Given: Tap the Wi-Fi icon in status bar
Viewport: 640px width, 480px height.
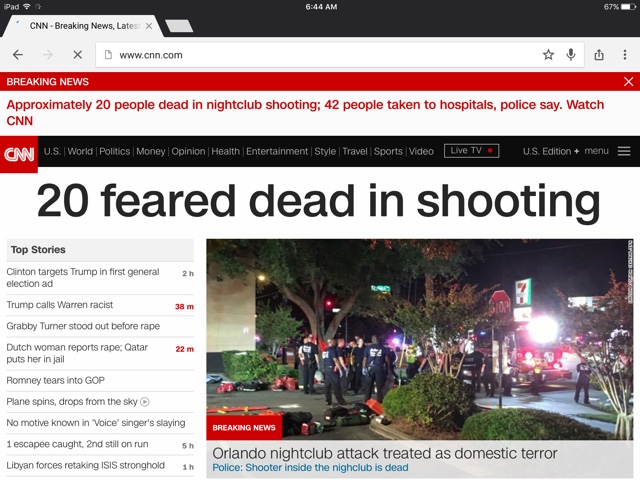Looking at the screenshot, I should [27, 7].
